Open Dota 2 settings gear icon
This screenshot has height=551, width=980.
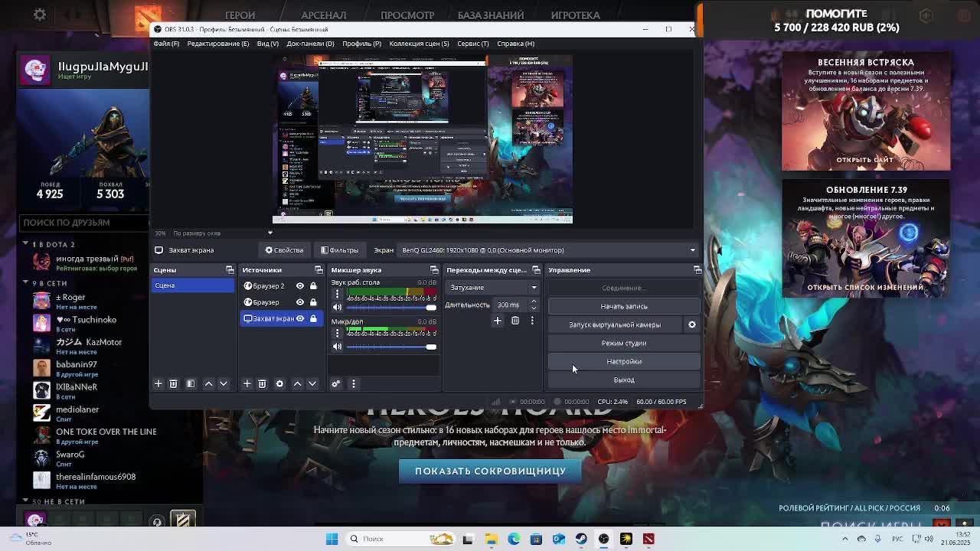(x=40, y=15)
